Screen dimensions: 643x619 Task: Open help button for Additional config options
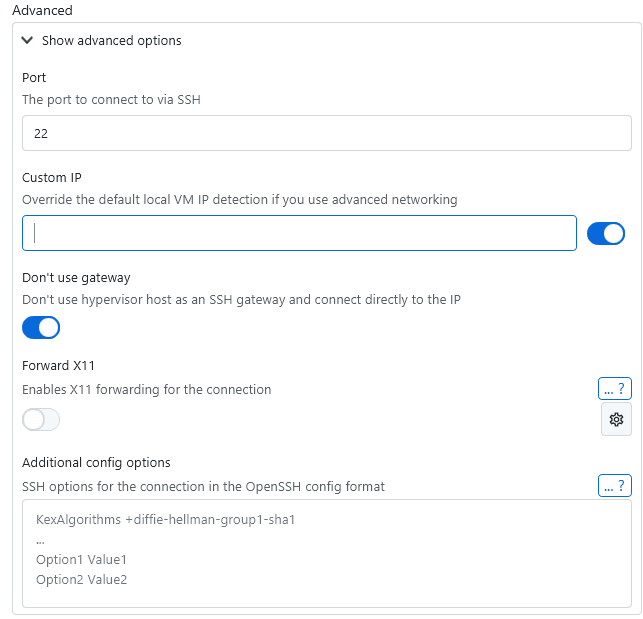click(x=615, y=486)
